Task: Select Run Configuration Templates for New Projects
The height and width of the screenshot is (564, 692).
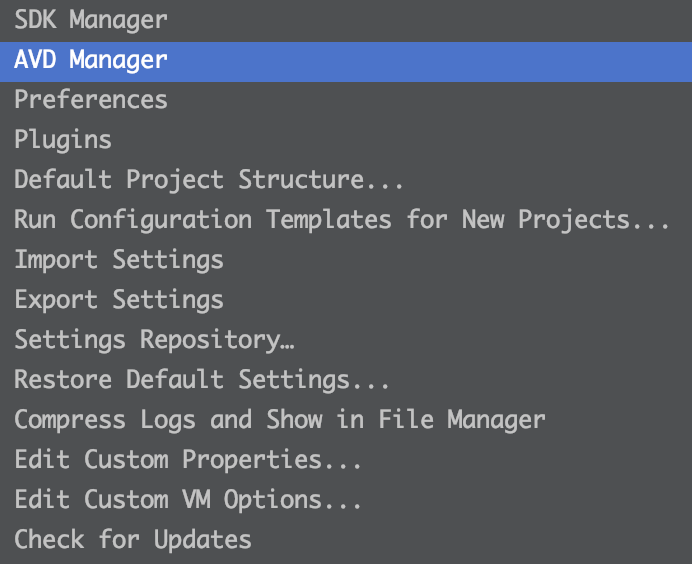Action: [x=346, y=220]
